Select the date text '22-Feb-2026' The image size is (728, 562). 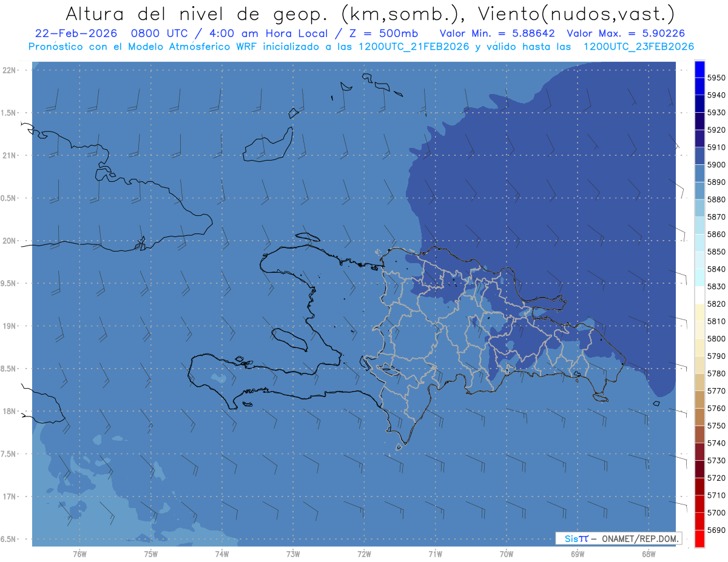pyautogui.click(x=75, y=33)
